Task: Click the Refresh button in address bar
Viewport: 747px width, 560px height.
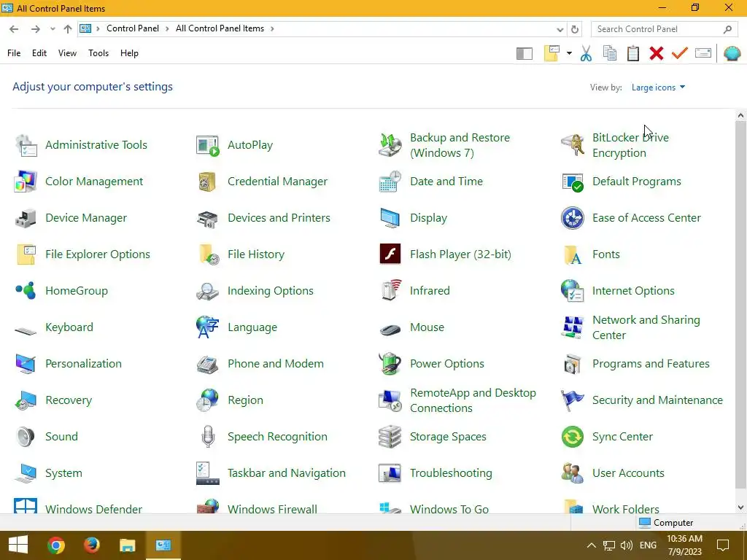Action: coord(575,29)
